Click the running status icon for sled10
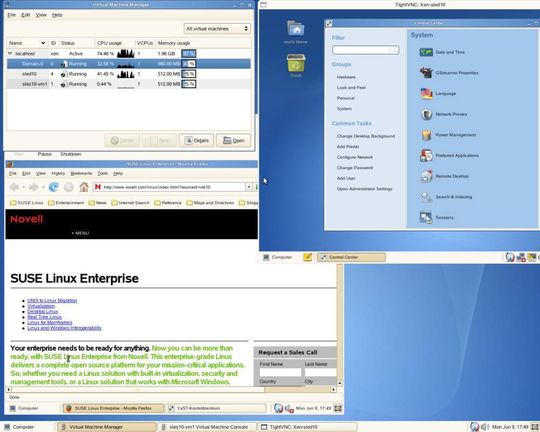 pos(63,74)
